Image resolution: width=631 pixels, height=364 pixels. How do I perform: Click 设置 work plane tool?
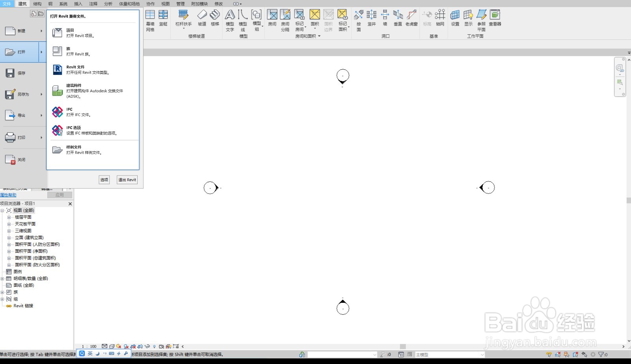[x=455, y=18]
